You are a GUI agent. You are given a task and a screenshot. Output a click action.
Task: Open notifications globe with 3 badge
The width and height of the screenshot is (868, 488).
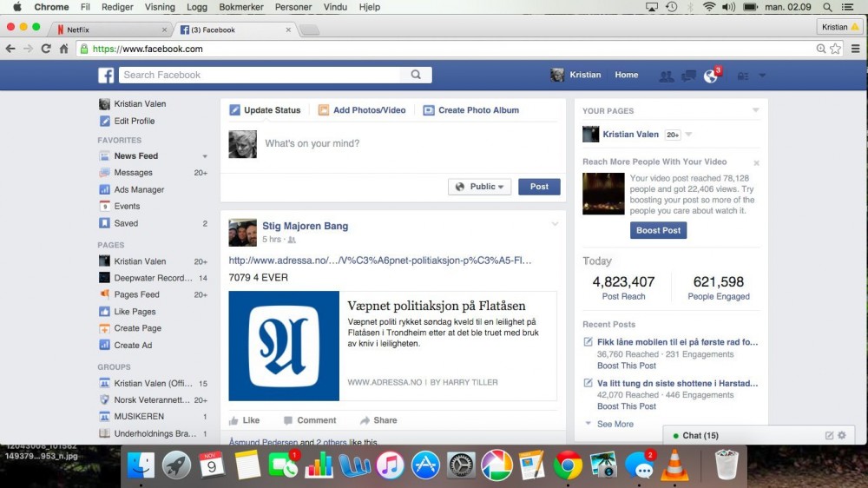(711, 76)
